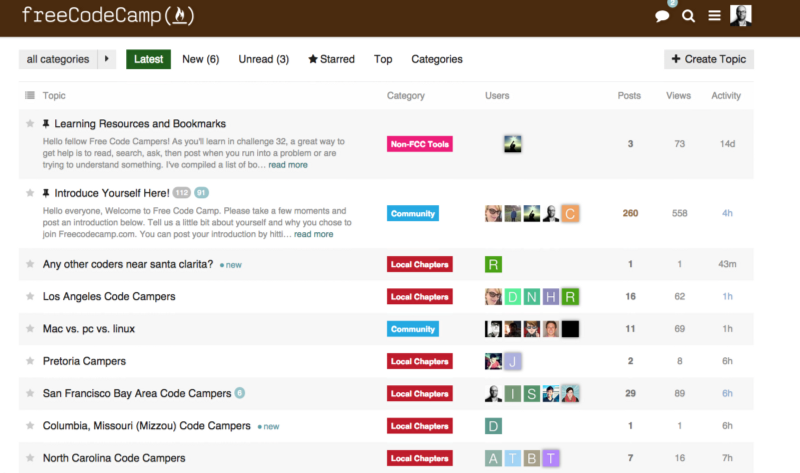Image resolution: width=800 pixels, height=473 pixels.
Task: Click the grey 112 unread badge on Introduce Yourself
Action: click(182, 193)
